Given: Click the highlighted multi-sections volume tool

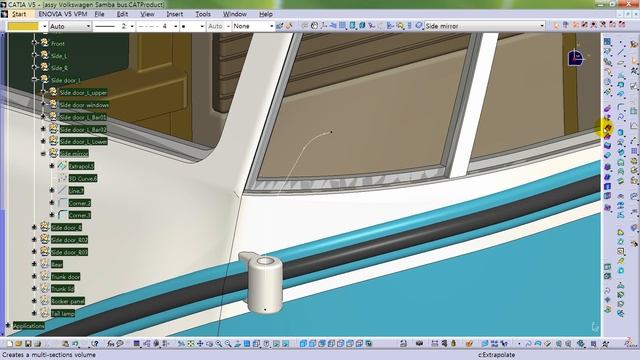Looking at the screenshot, I should [608, 128].
